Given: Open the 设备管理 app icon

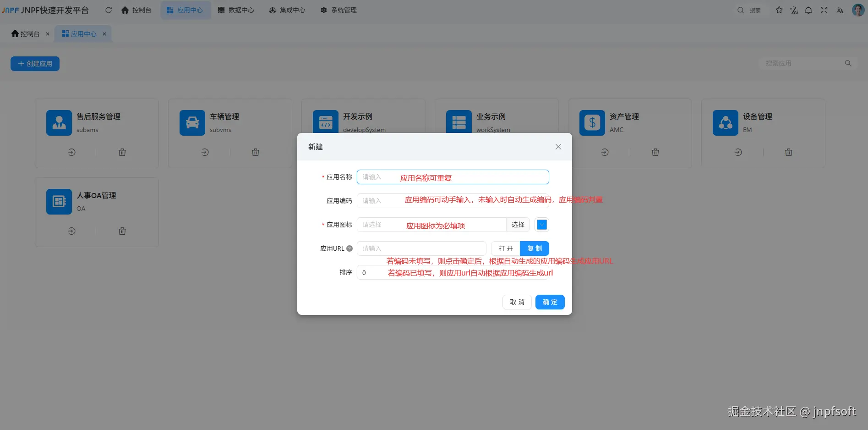Looking at the screenshot, I should point(726,123).
